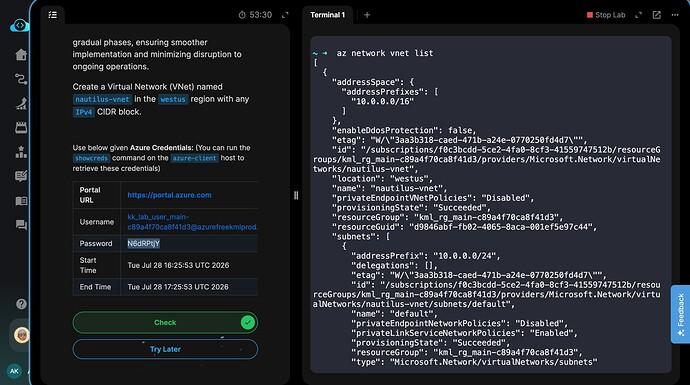Click the azure-client host label
The height and width of the screenshot is (385, 690).
point(194,158)
